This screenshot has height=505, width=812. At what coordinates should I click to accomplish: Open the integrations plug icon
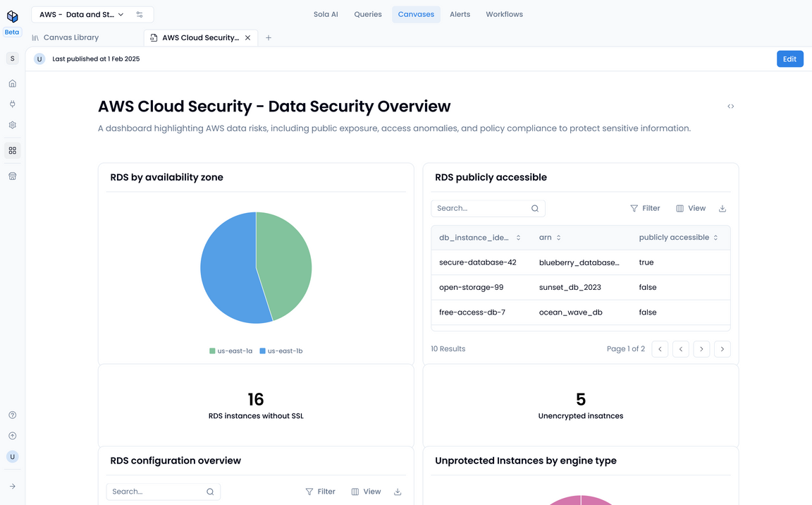pos(13,104)
